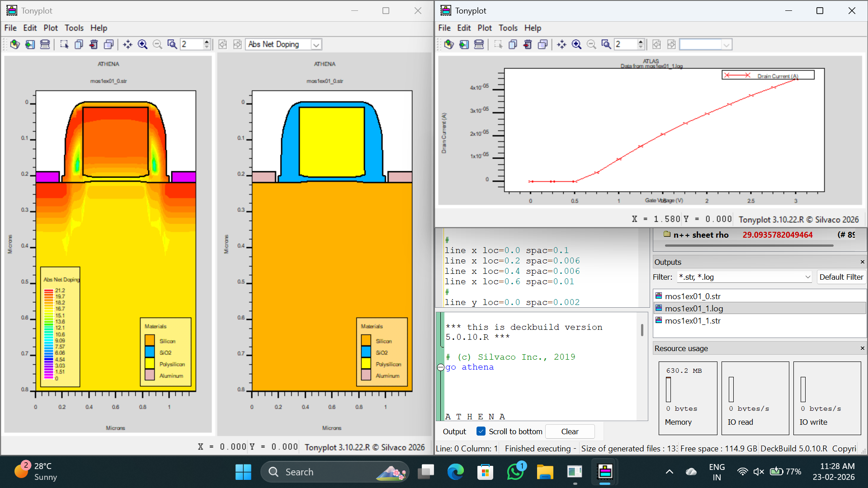Screen dimensions: 868x488
Task: Open Task View from the taskbar
Action: tap(425, 472)
